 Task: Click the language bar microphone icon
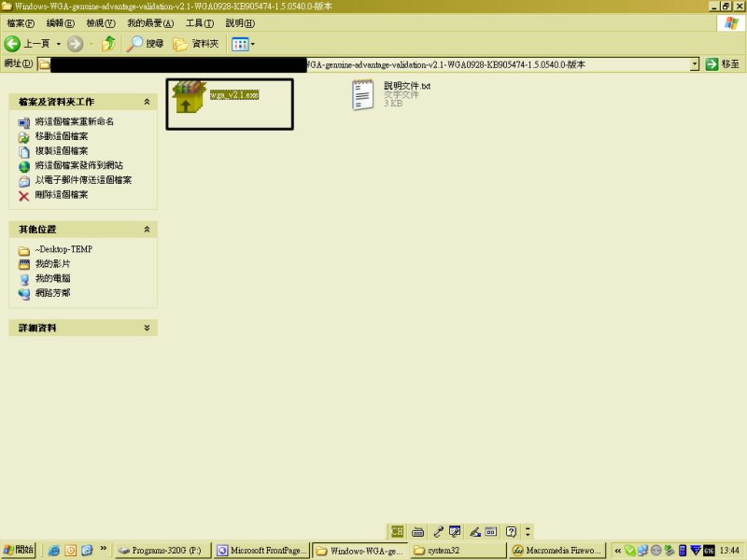(438, 531)
